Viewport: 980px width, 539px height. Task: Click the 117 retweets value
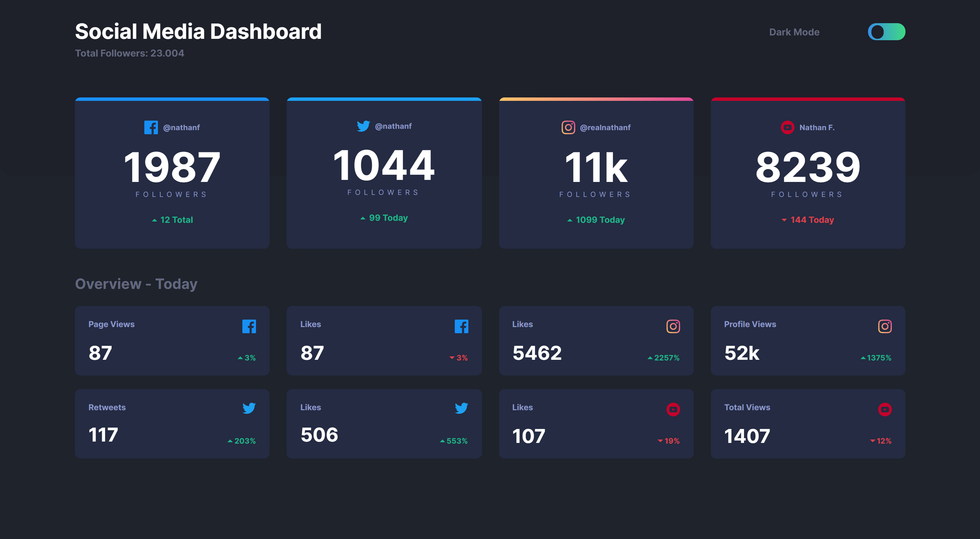[103, 435]
